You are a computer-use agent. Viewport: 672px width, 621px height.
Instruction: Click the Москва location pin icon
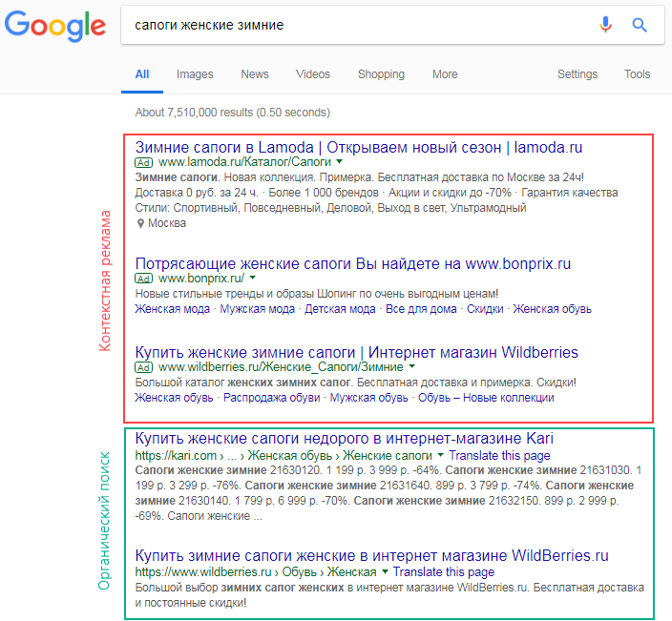[140, 223]
